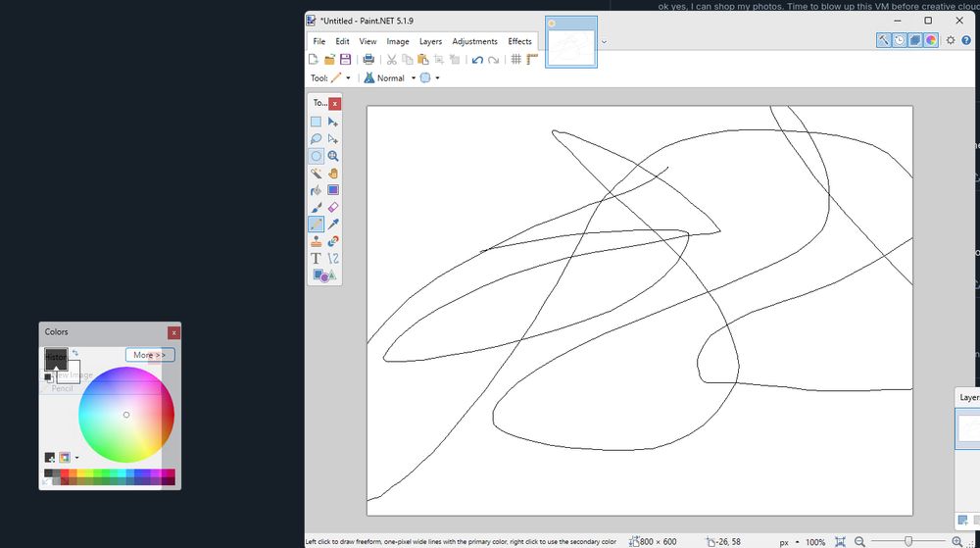Click the zoom out magnifier in status bar
This screenshot has width=980, height=548.
(x=860, y=542)
